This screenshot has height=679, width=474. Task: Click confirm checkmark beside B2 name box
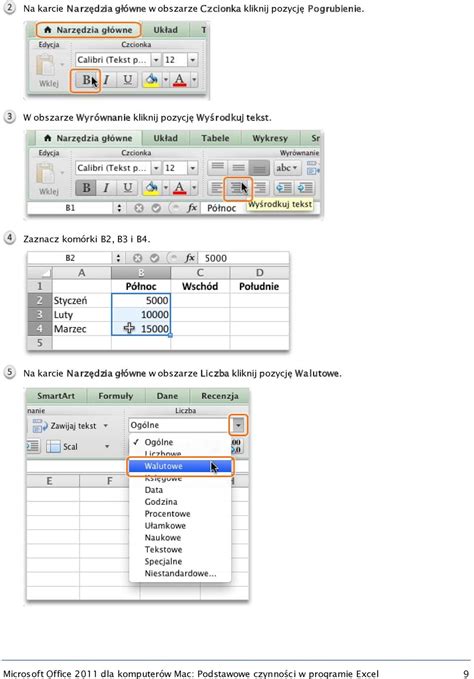click(154, 259)
